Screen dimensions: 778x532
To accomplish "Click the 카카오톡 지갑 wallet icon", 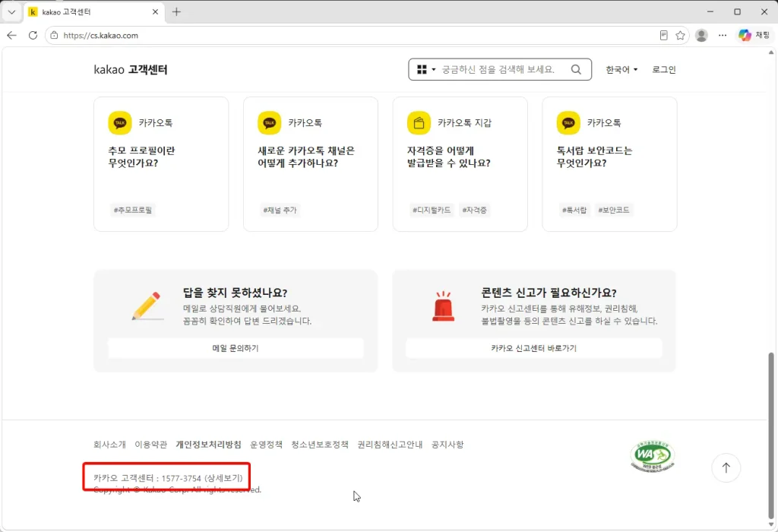I will click(x=419, y=122).
